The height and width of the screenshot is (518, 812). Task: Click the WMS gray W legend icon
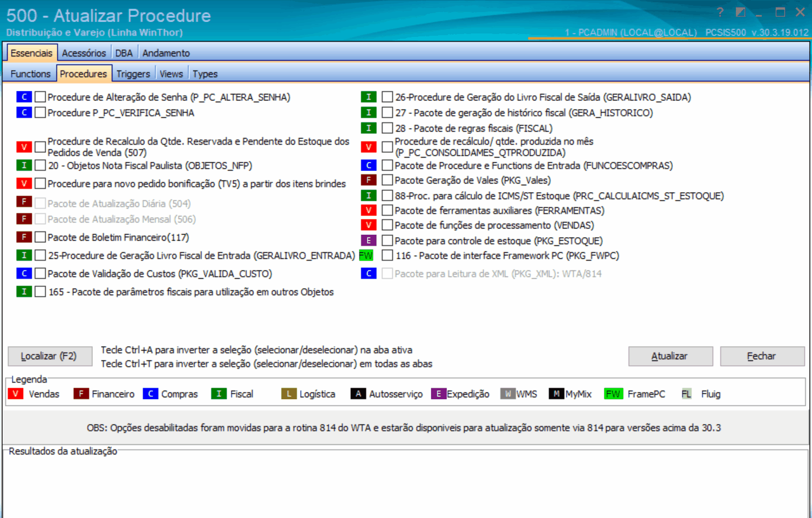coord(508,394)
